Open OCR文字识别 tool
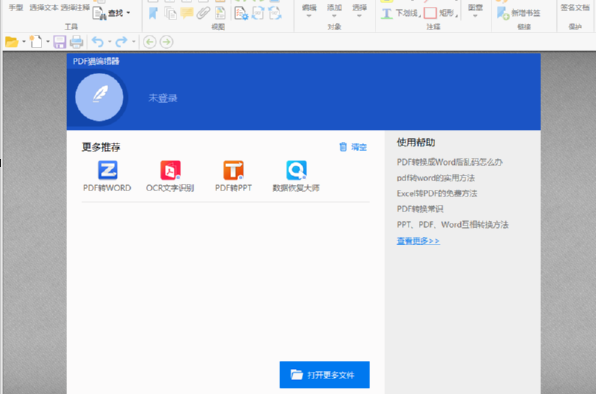 [170, 176]
